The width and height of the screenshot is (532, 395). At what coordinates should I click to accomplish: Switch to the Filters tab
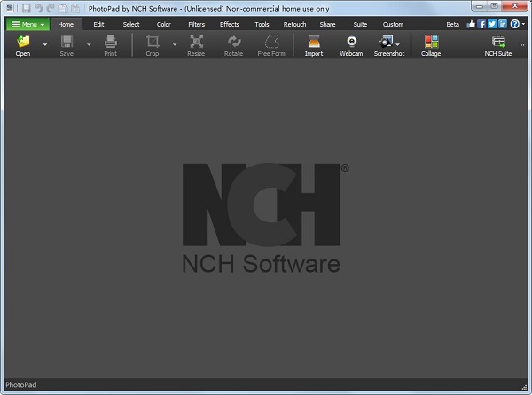pos(197,25)
